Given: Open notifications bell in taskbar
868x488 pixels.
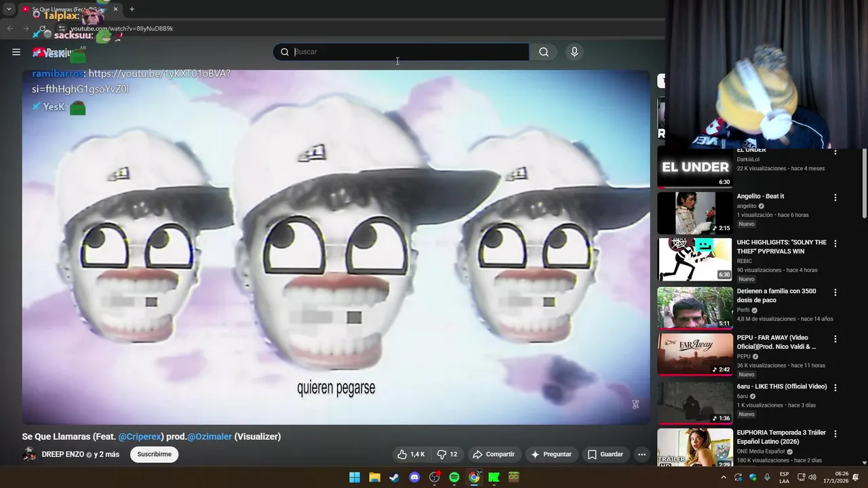Looking at the screenshot, I should 856,477.
